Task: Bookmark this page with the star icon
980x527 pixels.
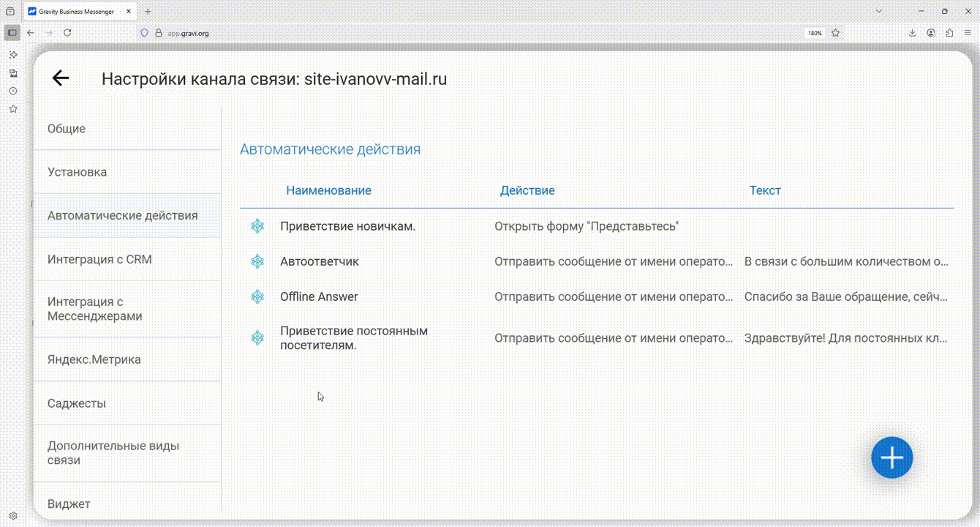Action: 835,33
